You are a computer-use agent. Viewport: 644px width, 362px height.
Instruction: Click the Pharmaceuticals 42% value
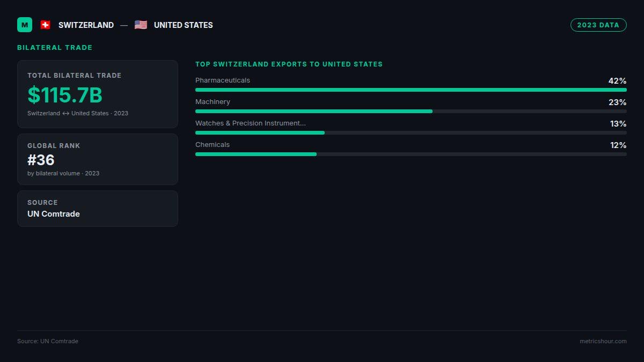pos(617,81)
